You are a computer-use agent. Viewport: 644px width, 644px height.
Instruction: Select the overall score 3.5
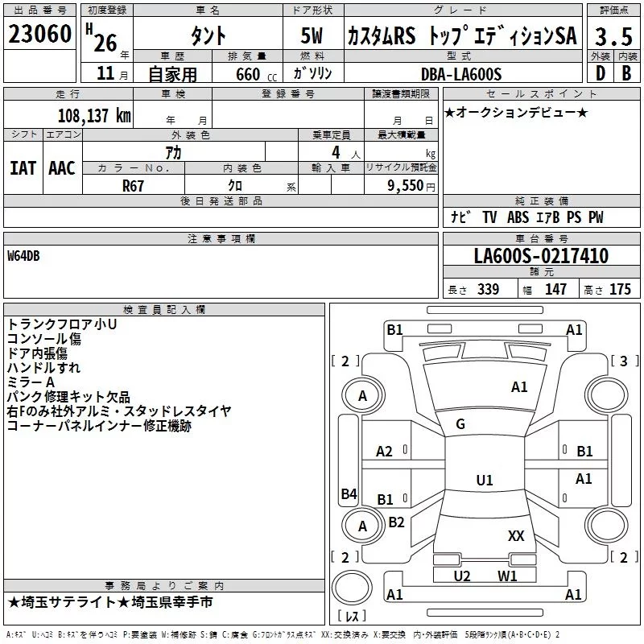613,37
